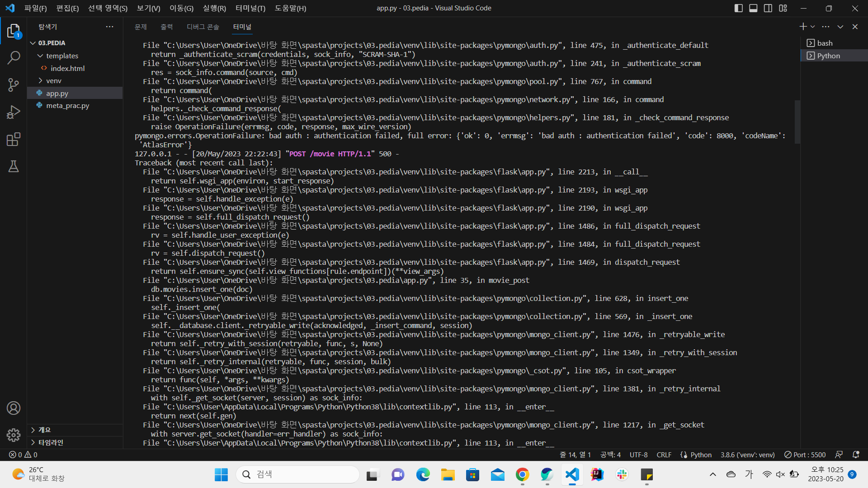Open terminal panel more actions ellipsis
868x488 pixels.
[x=826, y=27]
